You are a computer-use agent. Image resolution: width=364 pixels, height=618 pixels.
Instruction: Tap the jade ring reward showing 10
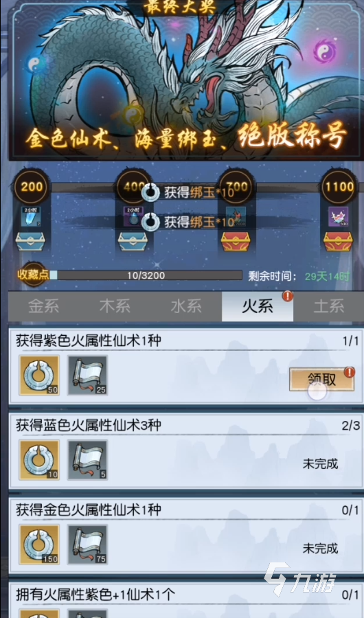39,459
